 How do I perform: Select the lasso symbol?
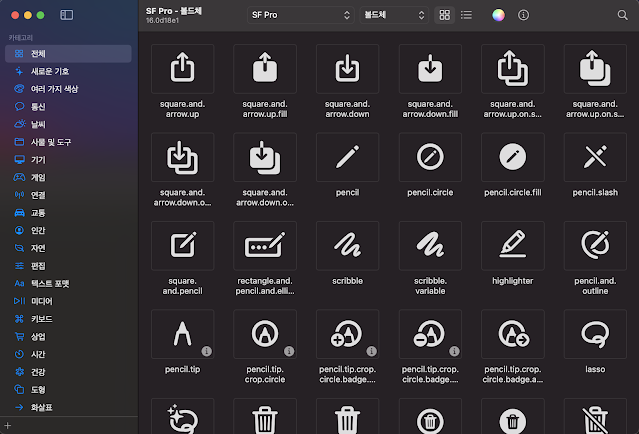point(595,334)
